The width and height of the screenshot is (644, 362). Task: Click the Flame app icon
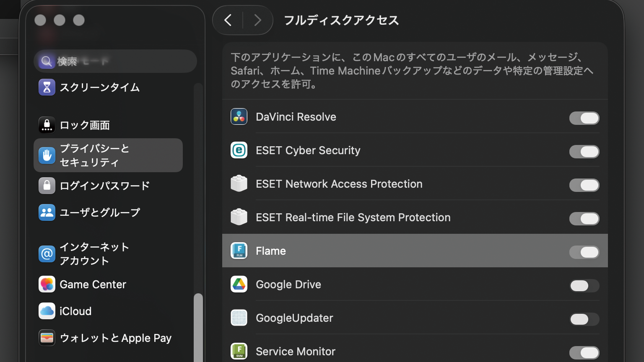tap(239, 251)
